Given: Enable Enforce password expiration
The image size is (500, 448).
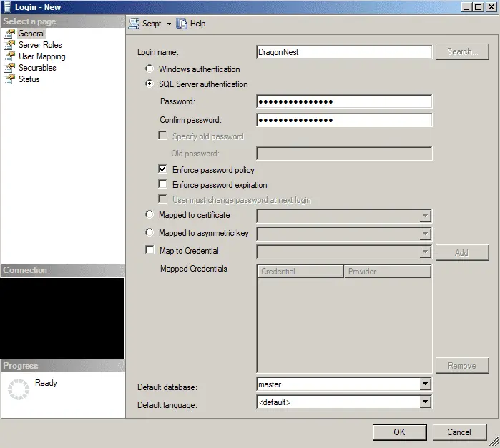Looking at the screenshot, I should coord(162,184).
